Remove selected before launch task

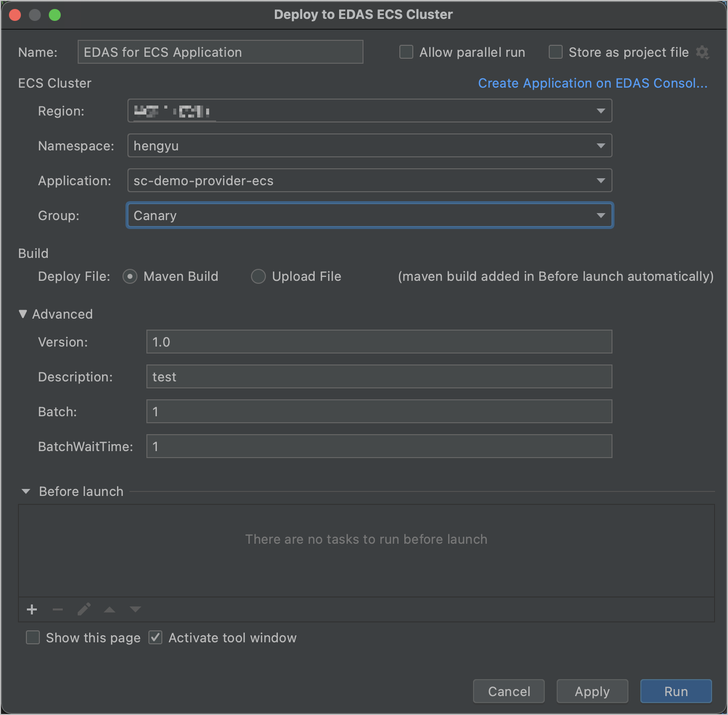click(58, 609)
